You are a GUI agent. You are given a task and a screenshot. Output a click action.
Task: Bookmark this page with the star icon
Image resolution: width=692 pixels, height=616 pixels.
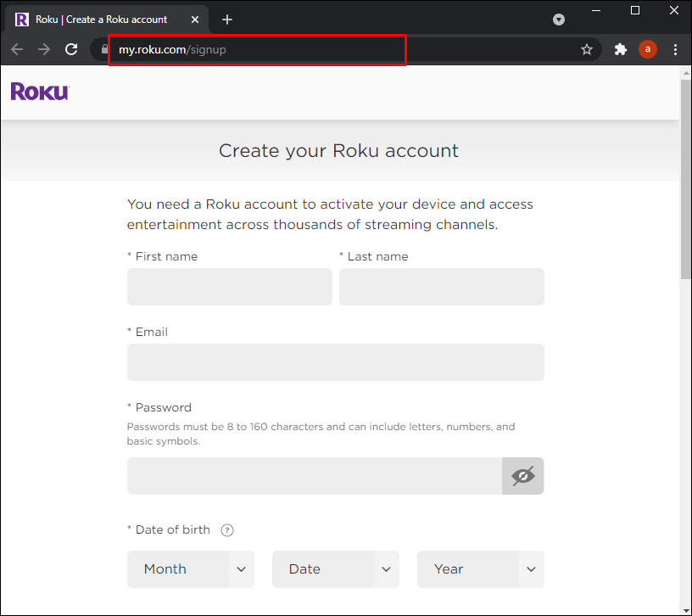point(587,50)
